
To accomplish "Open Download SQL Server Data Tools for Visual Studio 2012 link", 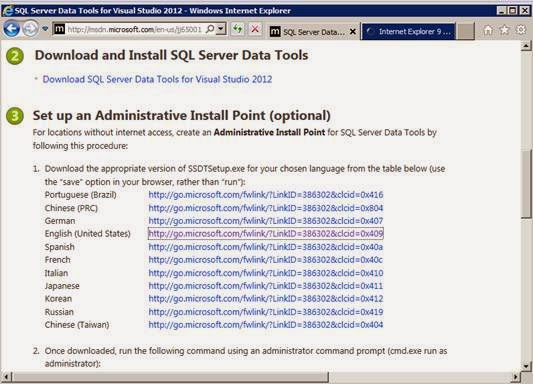I will 157,80.
